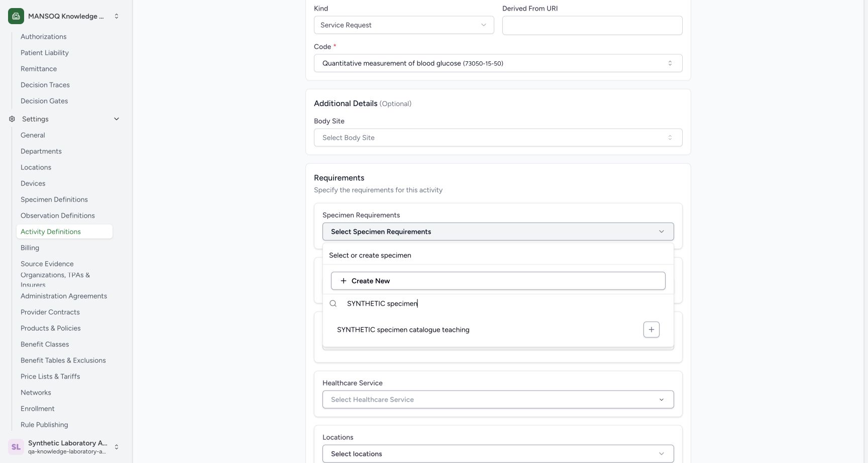Click the search magnifier icon

[333, 304]
